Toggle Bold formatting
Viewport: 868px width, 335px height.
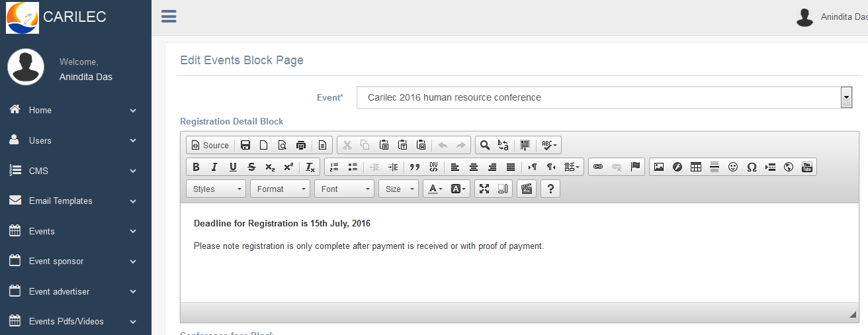[x=196, y=167]
